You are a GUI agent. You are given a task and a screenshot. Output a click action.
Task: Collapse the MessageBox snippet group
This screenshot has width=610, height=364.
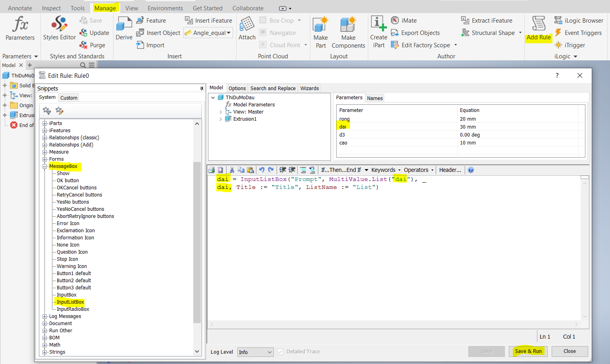point(45,166)
